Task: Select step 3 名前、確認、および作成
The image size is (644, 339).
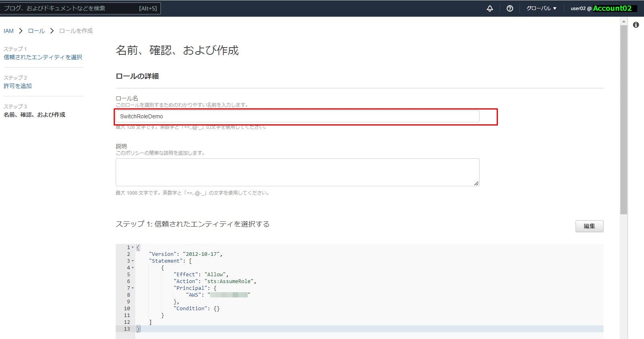Action: (x=34, y=115)
